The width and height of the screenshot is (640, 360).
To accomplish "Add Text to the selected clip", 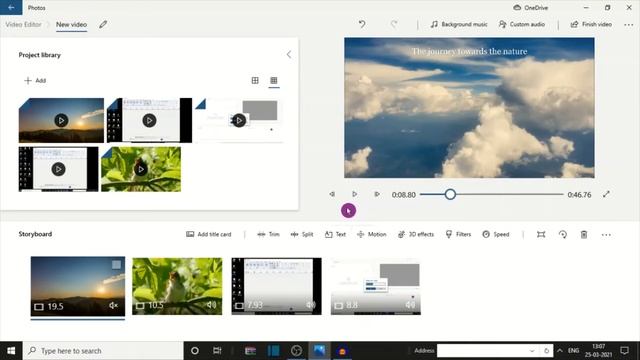I will 335,234.
